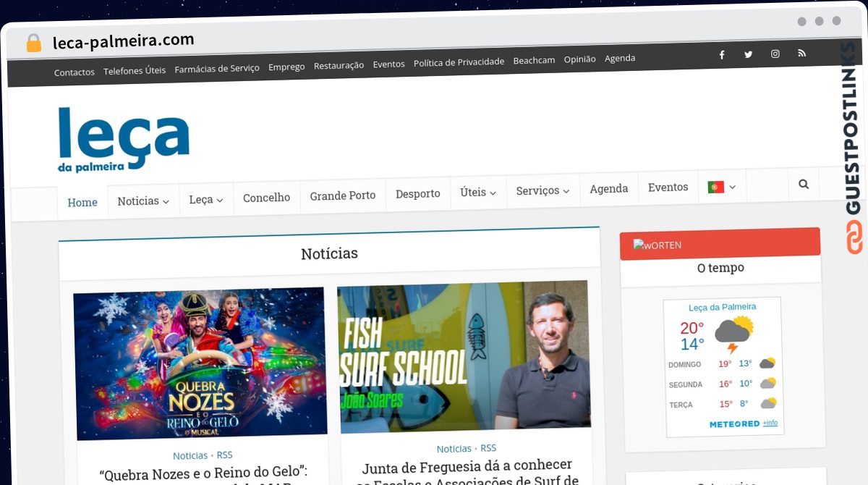
Task: Click the Worten banner image
Action: pos(657,245)
